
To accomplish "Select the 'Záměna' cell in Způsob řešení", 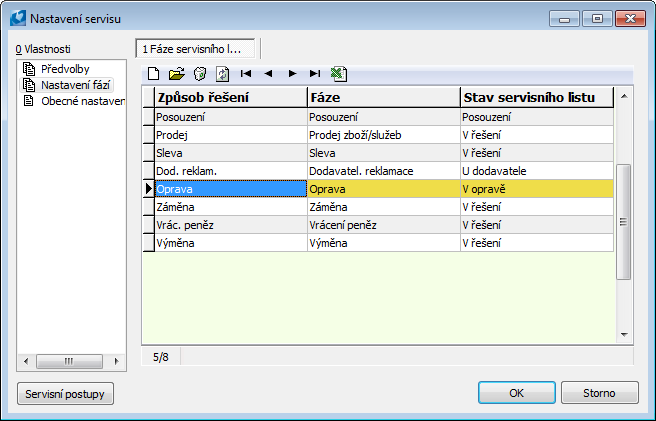I will (x=231, y=207).
